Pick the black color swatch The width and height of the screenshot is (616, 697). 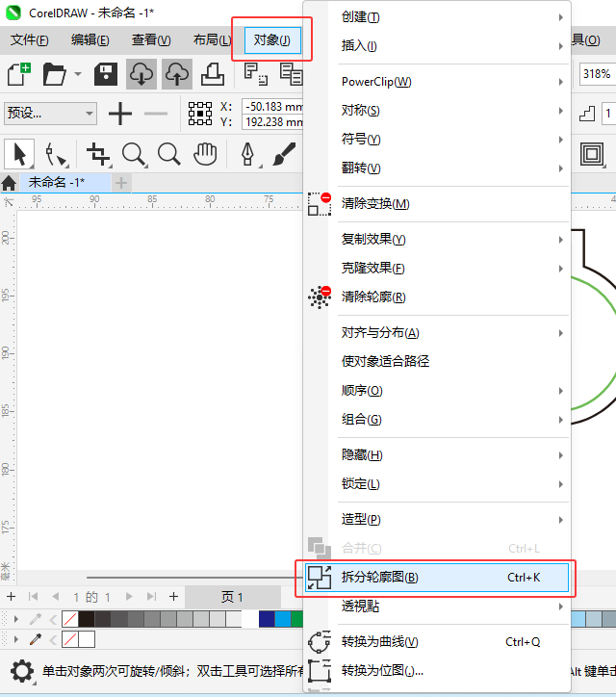(87, 619)
